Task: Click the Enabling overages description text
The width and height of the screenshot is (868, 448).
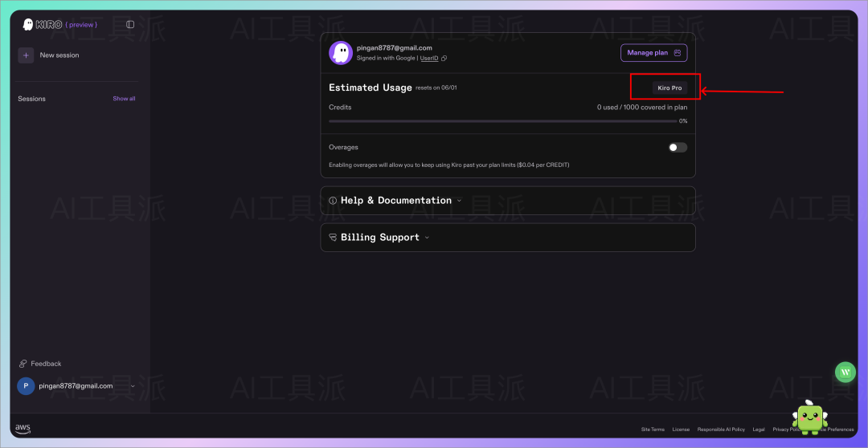Action: tap(449, 165)
